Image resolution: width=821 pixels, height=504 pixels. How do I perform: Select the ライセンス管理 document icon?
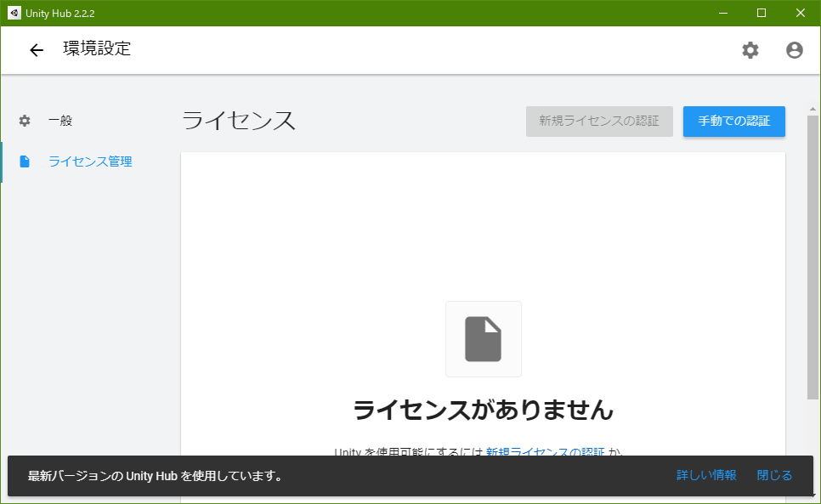pos(25,161)
